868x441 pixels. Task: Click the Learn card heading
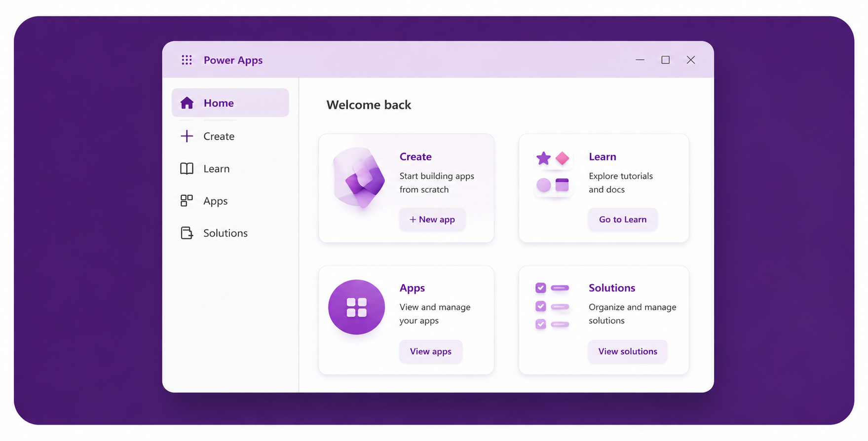603,157
